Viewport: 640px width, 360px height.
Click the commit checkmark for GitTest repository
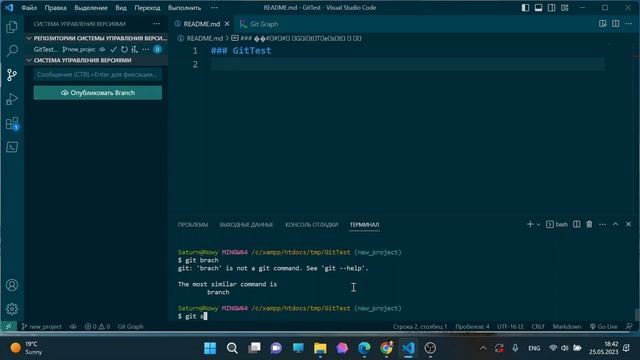[x=113, y=49]
